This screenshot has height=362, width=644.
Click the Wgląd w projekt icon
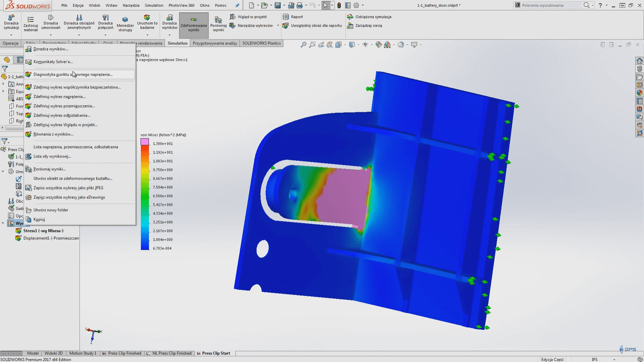click(x=232, y=17)
